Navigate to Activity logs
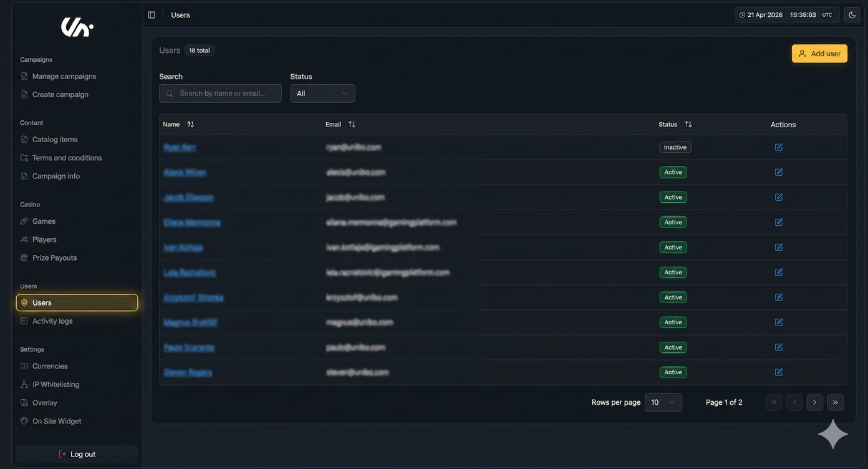This screenshot has width=868, height=469. pos(52,321)
